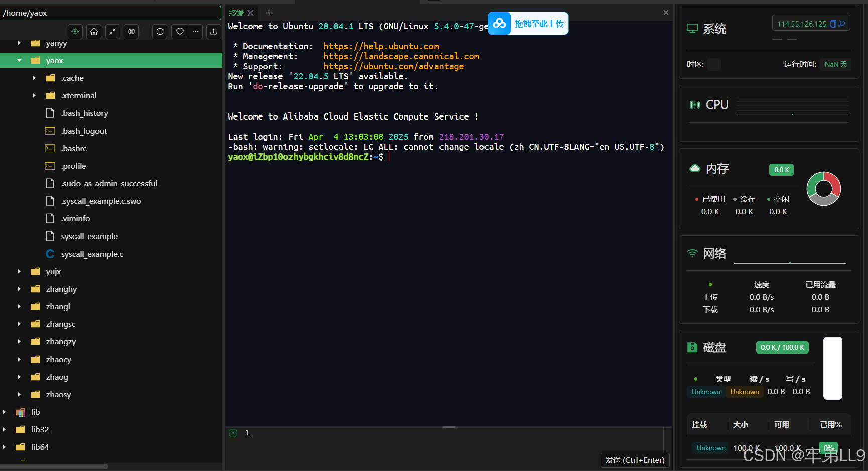This screenshot has height=471, width=868.
Task: Click the collapse arrows icon in file toolbar
Action: tap(113, 32)
